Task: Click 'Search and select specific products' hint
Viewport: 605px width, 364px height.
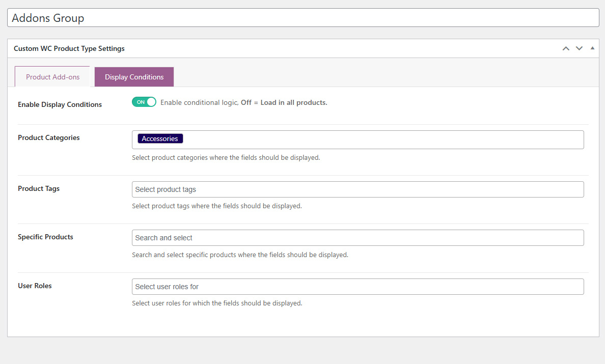Action: pos(240,255)
